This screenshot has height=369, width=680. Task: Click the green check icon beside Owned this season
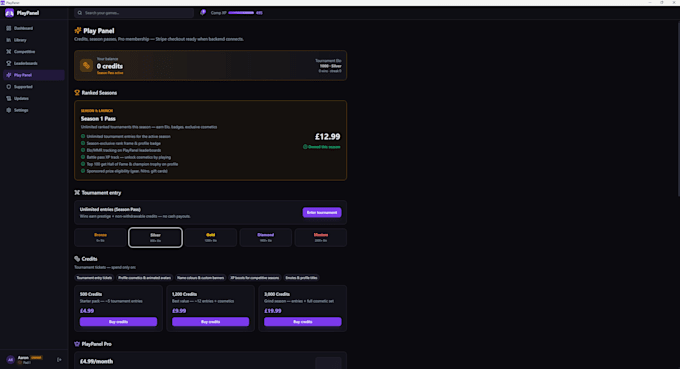click(305, 147)
